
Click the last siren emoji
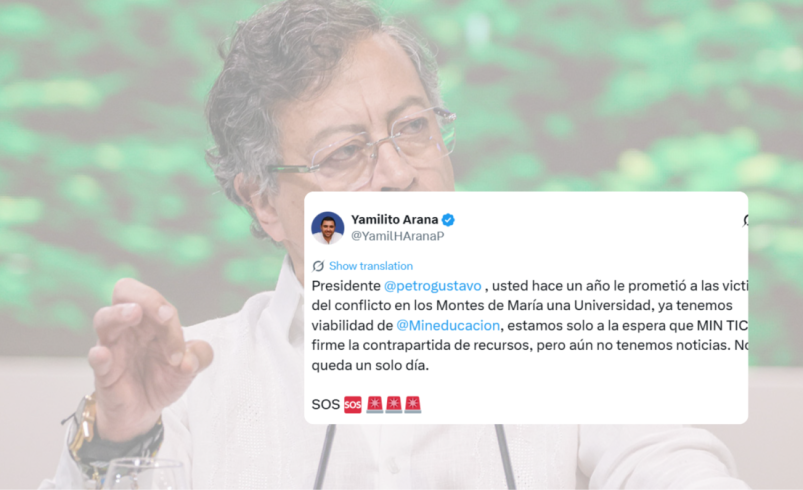pyautogui.click(x=413, y=404)
